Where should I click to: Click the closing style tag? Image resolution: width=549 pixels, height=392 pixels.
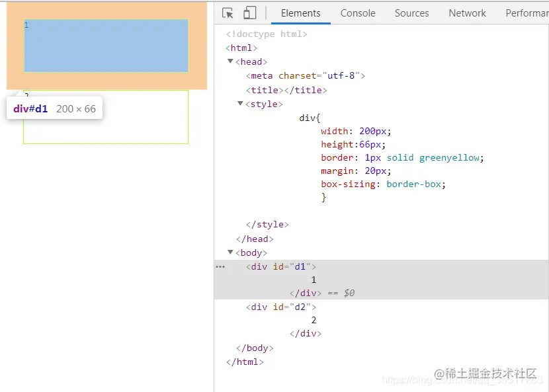pos(267,224)
